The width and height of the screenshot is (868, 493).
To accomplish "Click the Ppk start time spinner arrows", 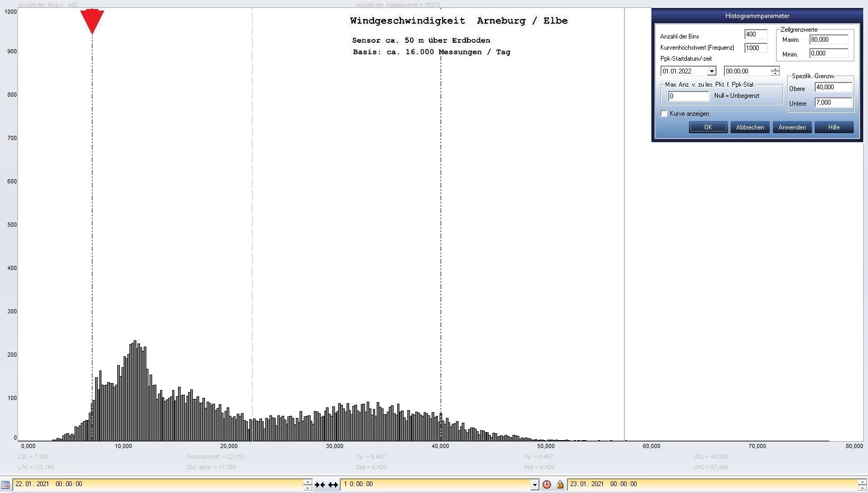I will (x=775, y=71).
